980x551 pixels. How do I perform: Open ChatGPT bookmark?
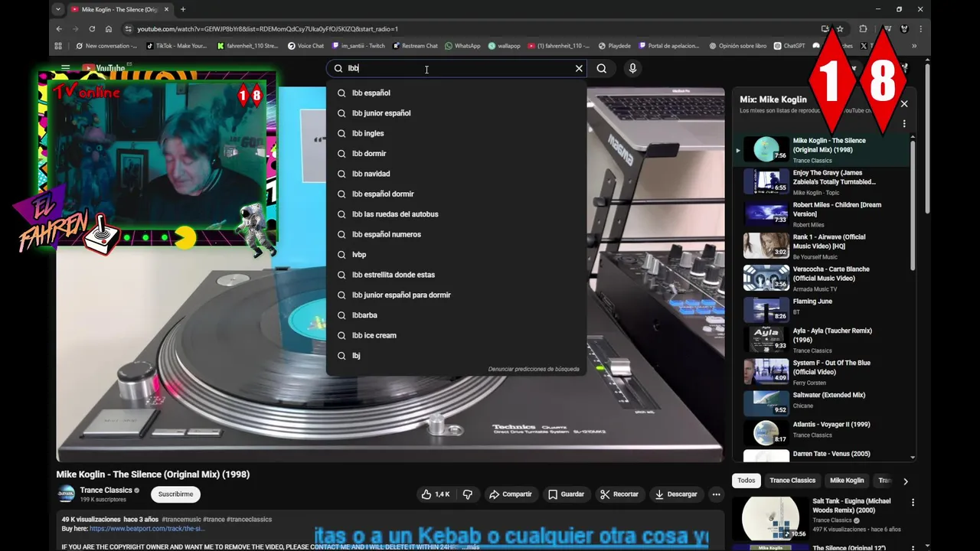(789, 46)
